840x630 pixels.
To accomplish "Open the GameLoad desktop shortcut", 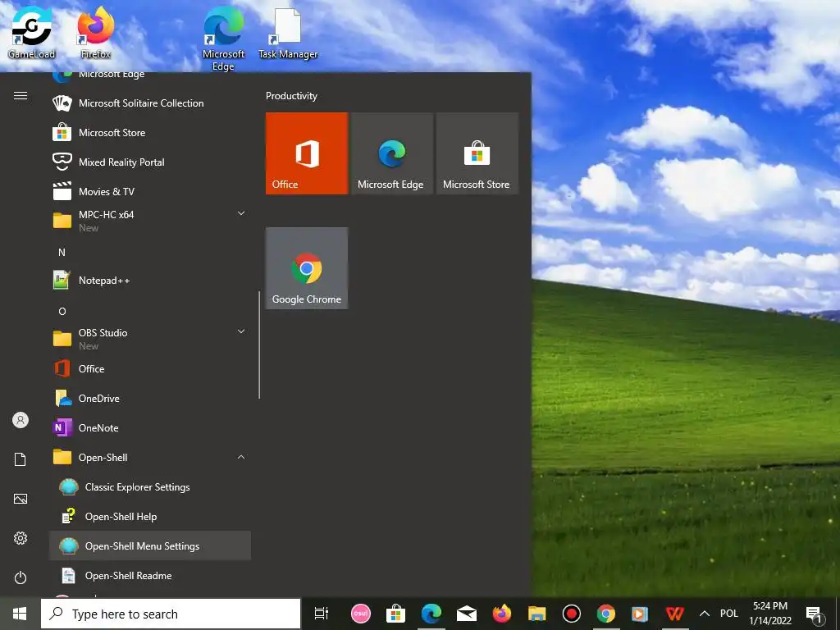I will [32, 33].
